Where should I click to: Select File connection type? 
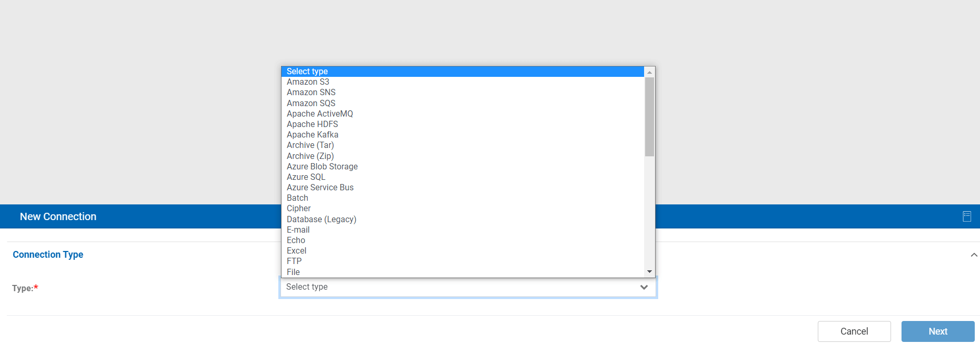[x=463, y=272]
